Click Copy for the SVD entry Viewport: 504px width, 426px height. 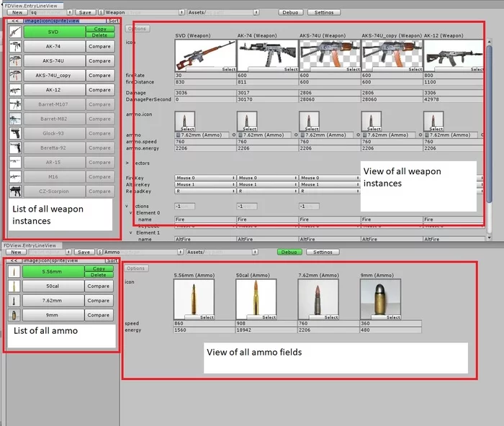pyautogui.click(x=100, y=29)
